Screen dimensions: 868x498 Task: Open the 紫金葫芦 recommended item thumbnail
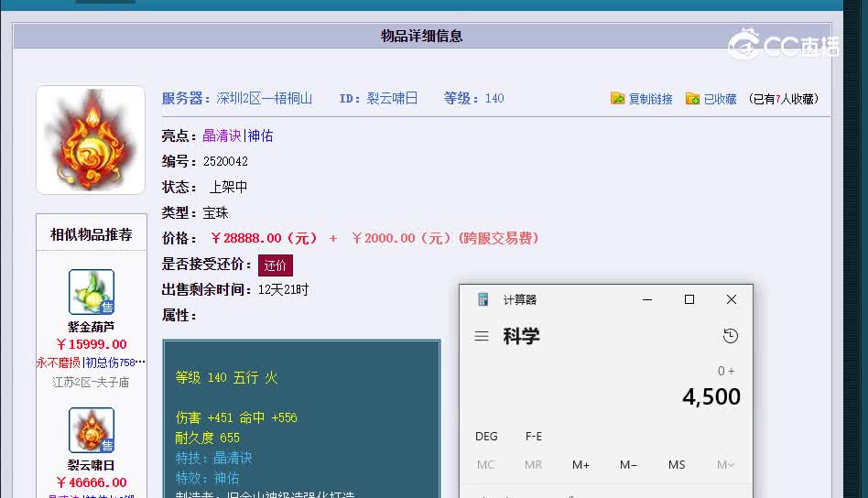click(x=92, y=292)
